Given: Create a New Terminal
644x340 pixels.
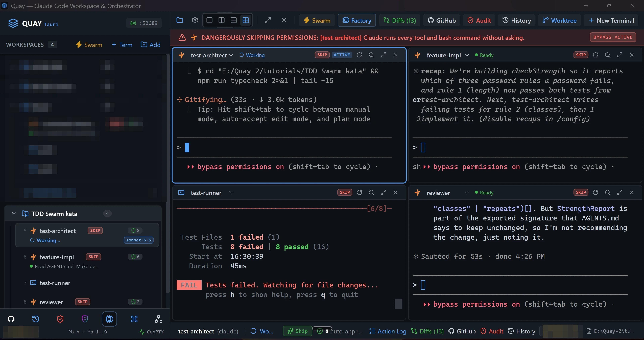Looking at the screenshot, I should coord(611,20).
